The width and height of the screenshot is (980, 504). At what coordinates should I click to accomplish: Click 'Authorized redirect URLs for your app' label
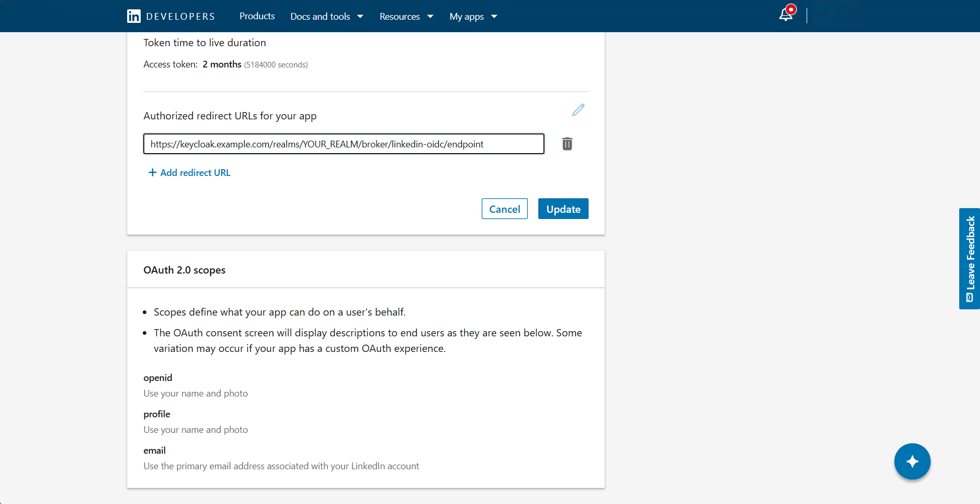(x=230, y=116)
